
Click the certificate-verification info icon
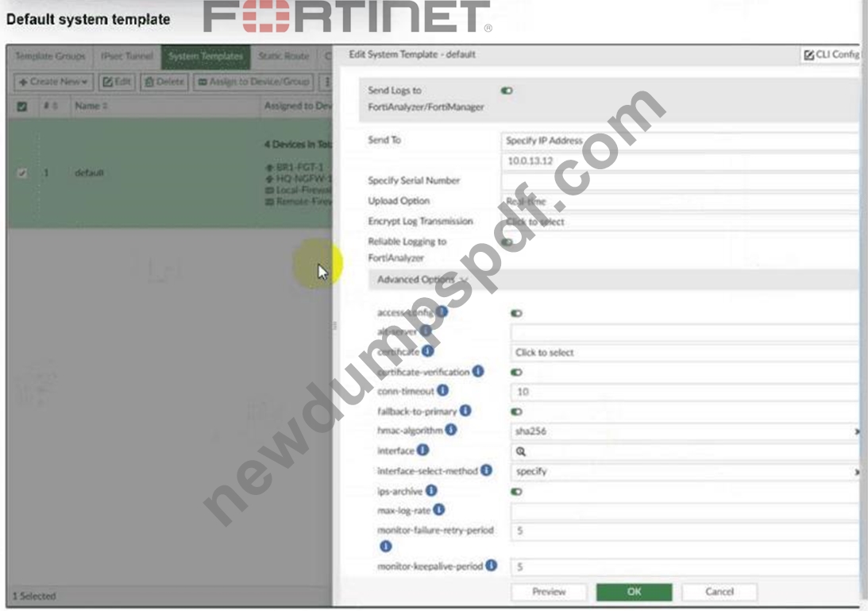(478, 371)
